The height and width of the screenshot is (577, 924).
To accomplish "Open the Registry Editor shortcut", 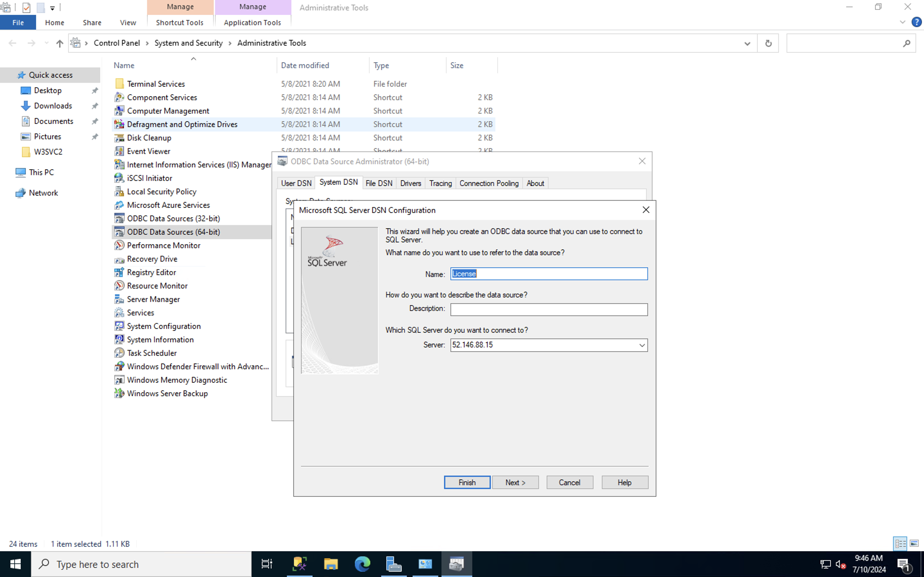I will (151, 272).
